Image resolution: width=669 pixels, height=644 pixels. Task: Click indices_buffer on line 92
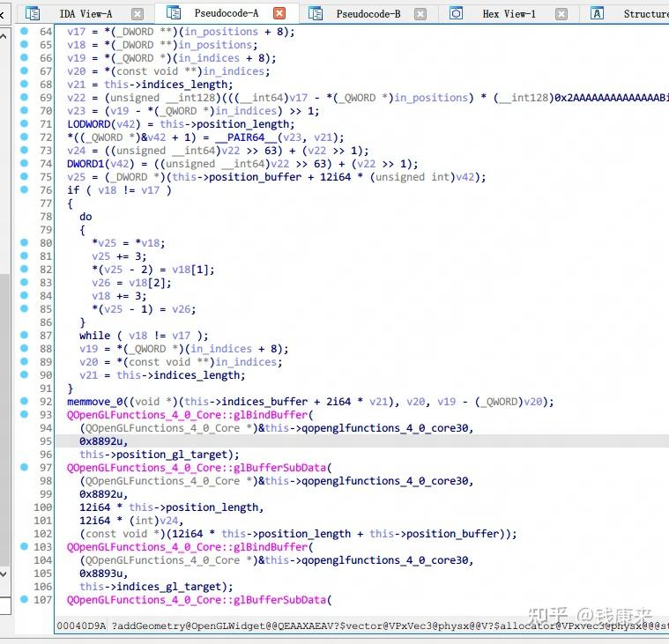click(x=264, y=402)
